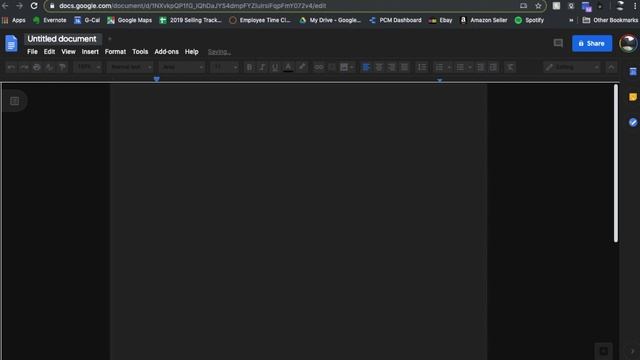This screenshot has height=360, width=640.
Task: Click the Spell check toolbar icon
Action: 49,67
